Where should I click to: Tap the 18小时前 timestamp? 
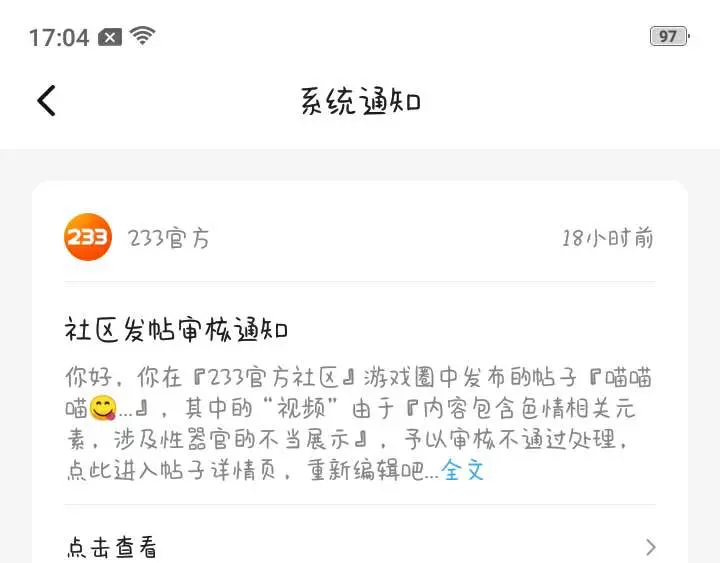click(x=608, y=238)
